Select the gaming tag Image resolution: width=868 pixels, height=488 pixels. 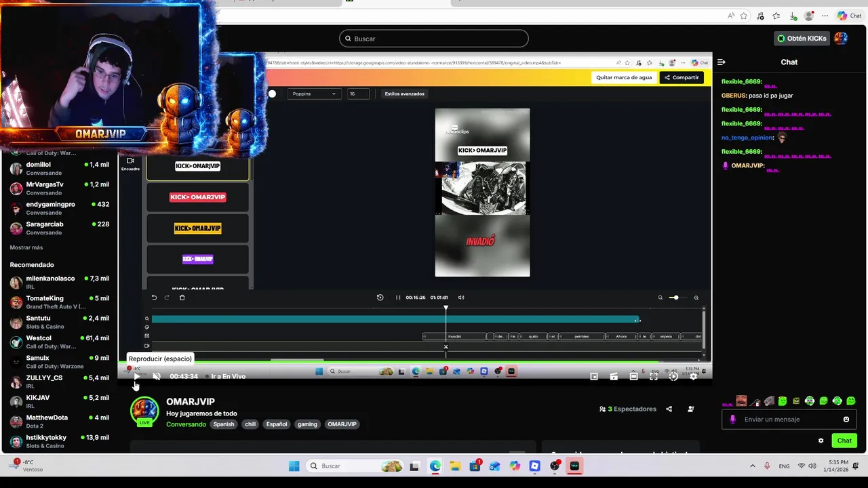[307, 424]
